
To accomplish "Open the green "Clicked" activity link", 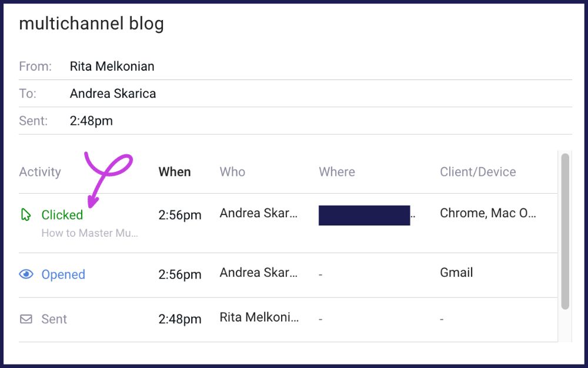I will click(61, 215).
